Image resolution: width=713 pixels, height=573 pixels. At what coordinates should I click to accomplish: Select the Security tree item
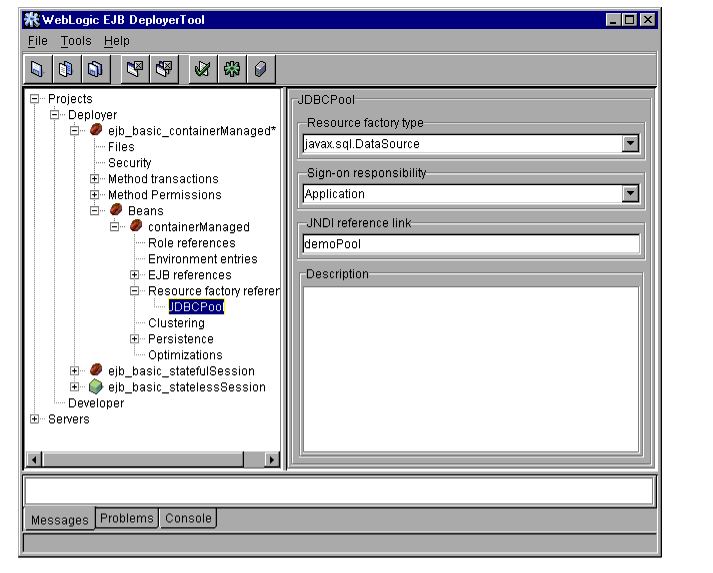click(x=129, y=163)
